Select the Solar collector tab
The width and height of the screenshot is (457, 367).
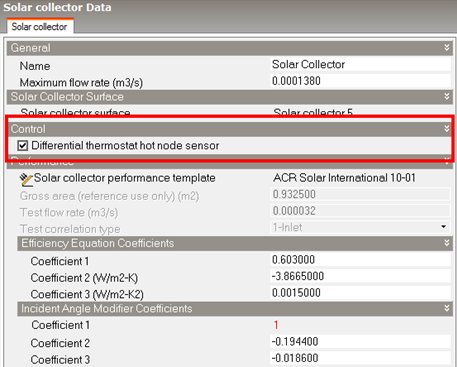coord(39,26)
